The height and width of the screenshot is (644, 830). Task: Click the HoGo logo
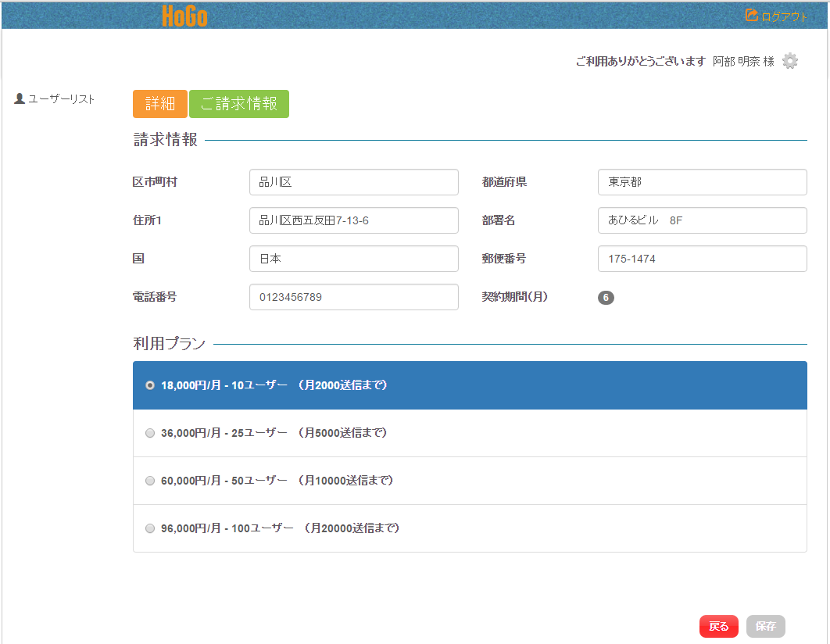point(185,16)
